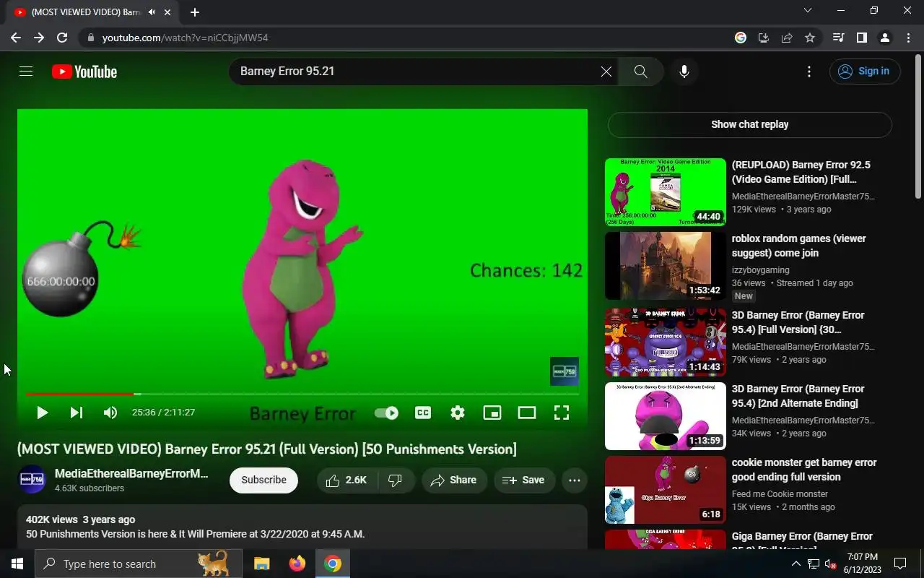This screenshot has width=924, height=578.
Task: Toggle Chrome side panel
Action: point(861,38)
